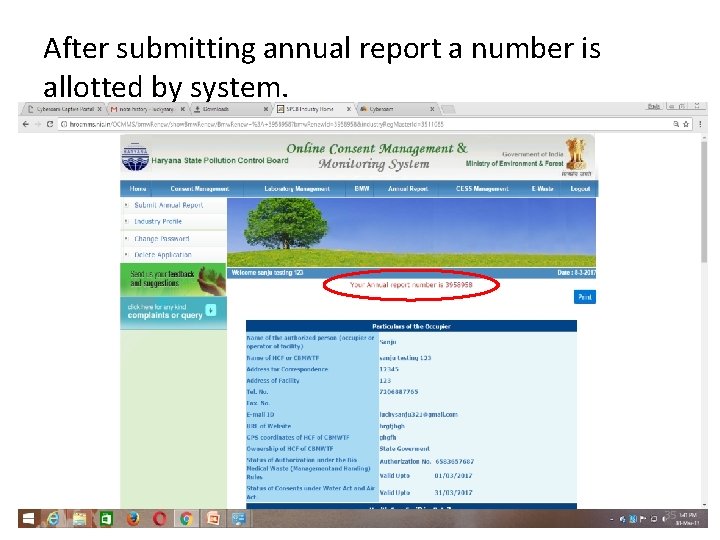Close the Downloads tab
The height and width of the screenshot is (540, 720).
[x=265, y=109]
